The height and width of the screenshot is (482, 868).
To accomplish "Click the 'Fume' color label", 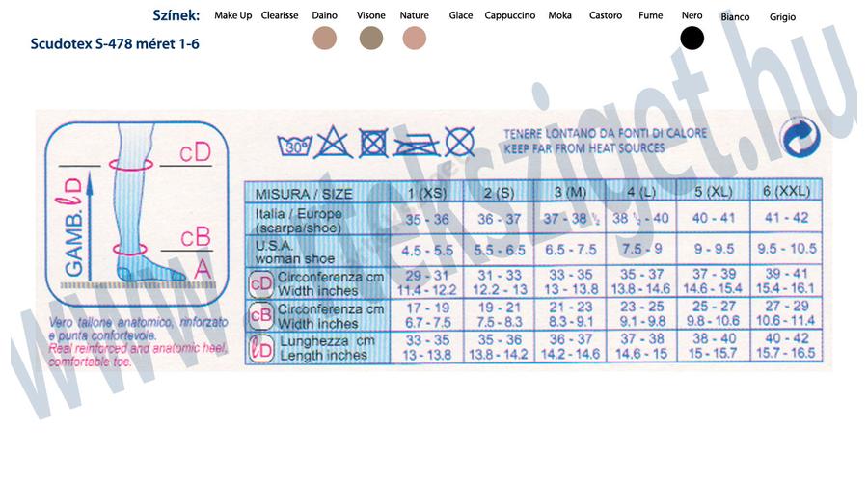I will (x=650, y=15).
